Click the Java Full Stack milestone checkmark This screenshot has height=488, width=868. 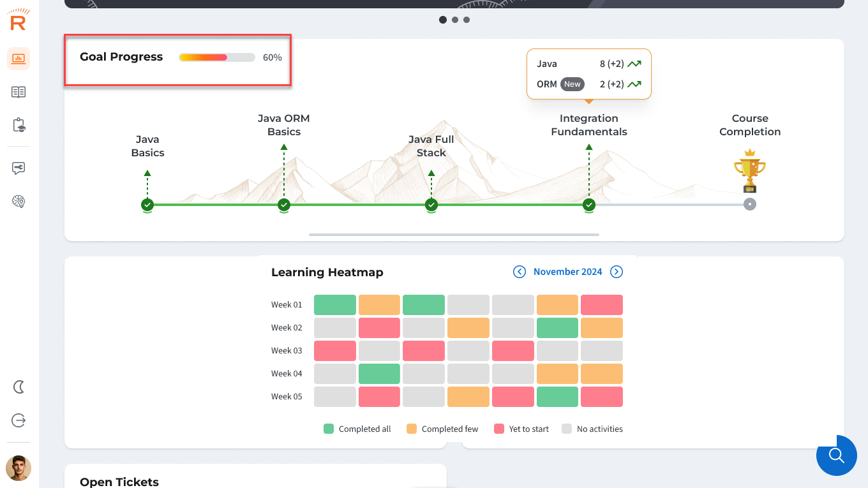[x=431, y=205]
